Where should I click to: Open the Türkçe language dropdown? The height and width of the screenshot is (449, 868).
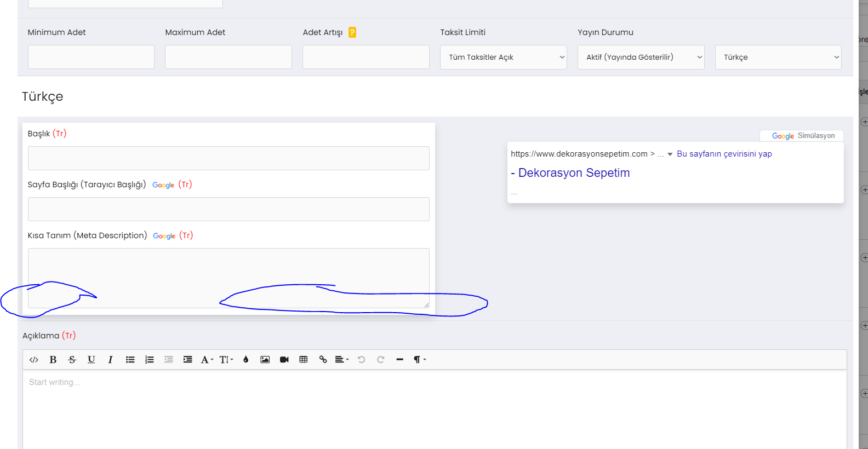point(778,57)
